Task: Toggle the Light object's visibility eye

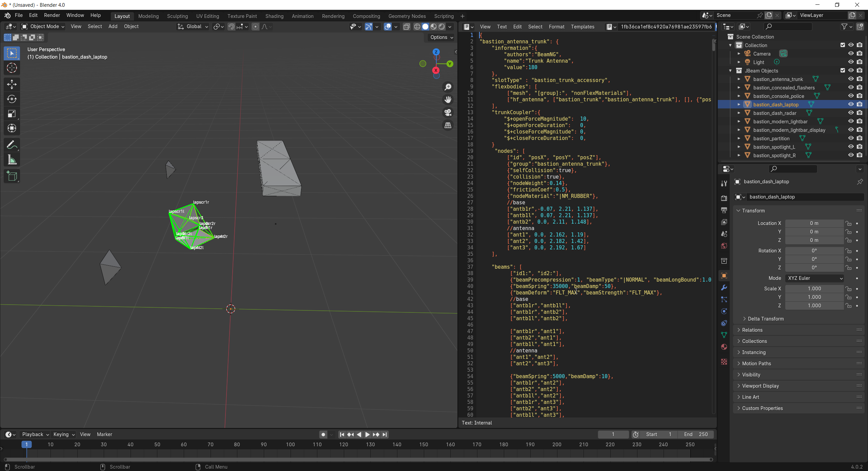Action: pyautogui.click(x=851, y=62)
